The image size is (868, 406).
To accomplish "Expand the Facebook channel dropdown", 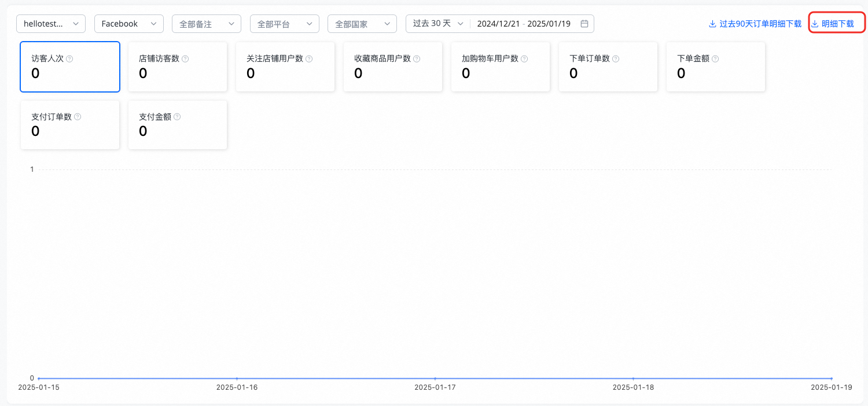I will point(128,24).
